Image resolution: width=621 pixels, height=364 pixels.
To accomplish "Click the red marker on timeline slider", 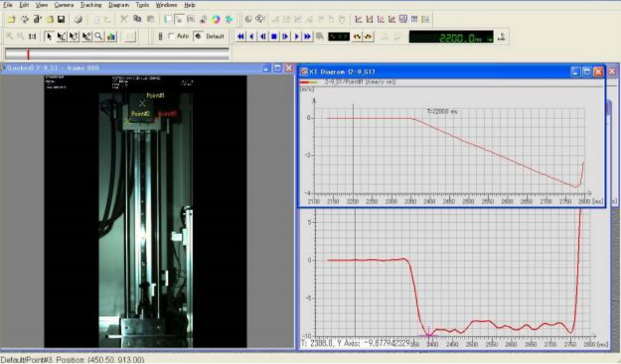I will pyautogui.click(x=28, y=55).
